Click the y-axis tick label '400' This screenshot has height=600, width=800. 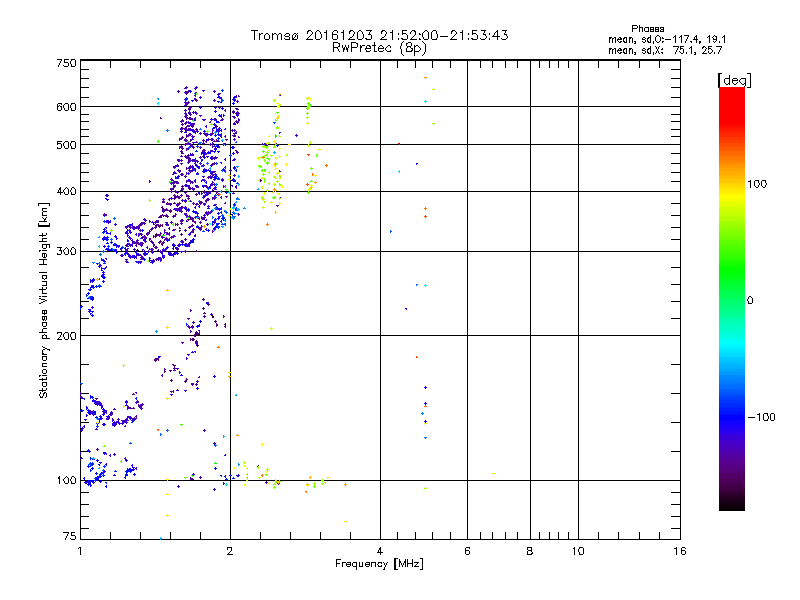66,192
